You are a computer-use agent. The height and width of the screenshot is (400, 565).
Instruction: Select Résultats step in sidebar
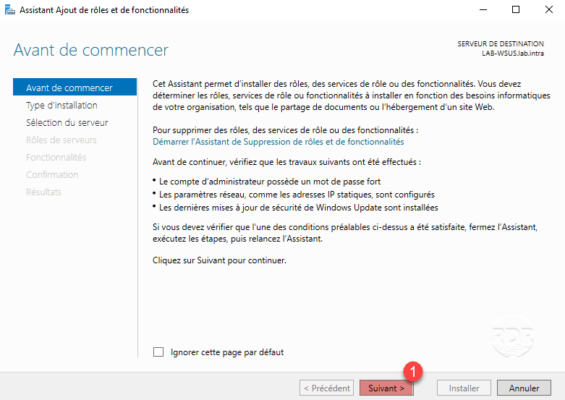click(44, 192)
